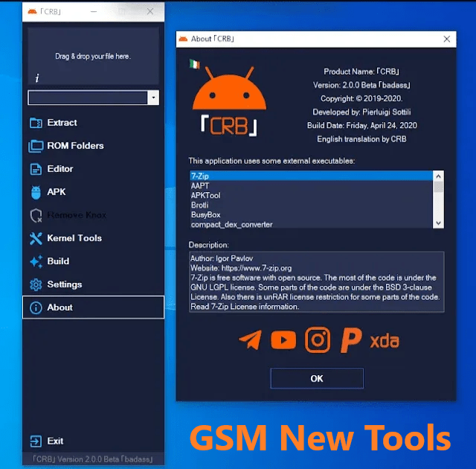Click the Settings gear icon
Viewport: 476px width, 469px height.
36,284
